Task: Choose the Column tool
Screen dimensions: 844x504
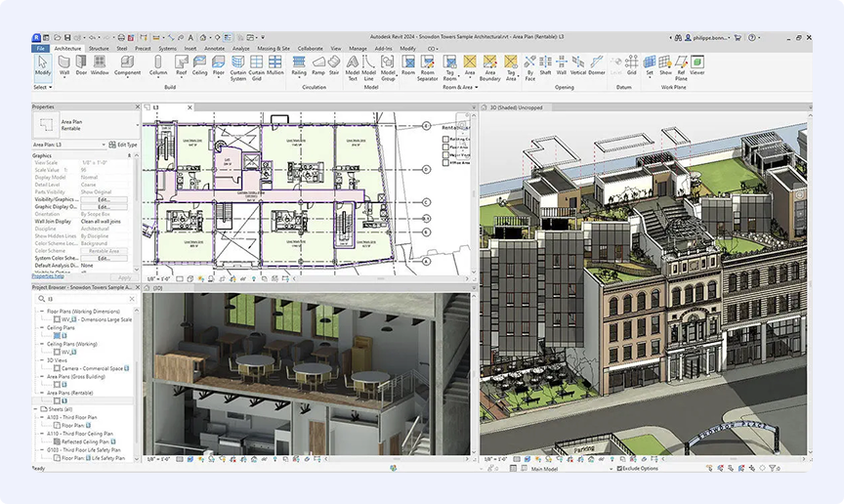Action: click(x=158, y=64)
